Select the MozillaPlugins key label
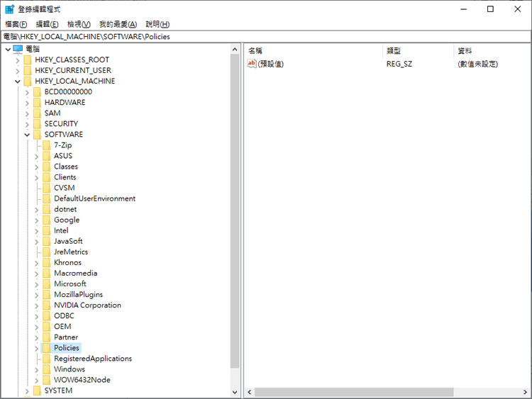This screenshot has width=532, height=399. 78,295
